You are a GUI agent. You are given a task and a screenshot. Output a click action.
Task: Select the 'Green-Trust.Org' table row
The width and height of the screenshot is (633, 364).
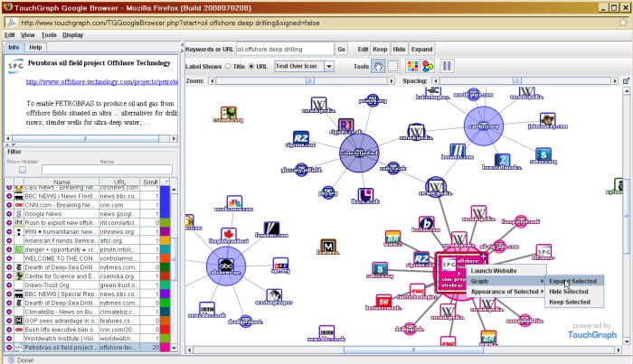click(87, 285)
